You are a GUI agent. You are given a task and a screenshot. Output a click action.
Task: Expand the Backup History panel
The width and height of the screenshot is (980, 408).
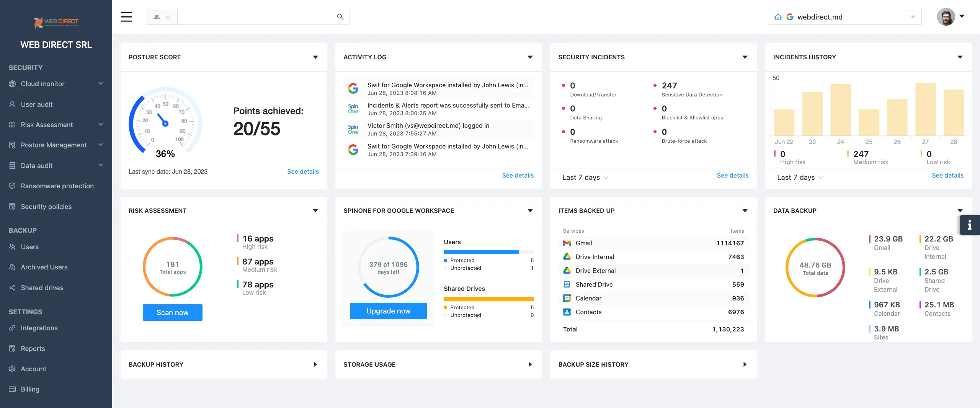click(315, 364)
